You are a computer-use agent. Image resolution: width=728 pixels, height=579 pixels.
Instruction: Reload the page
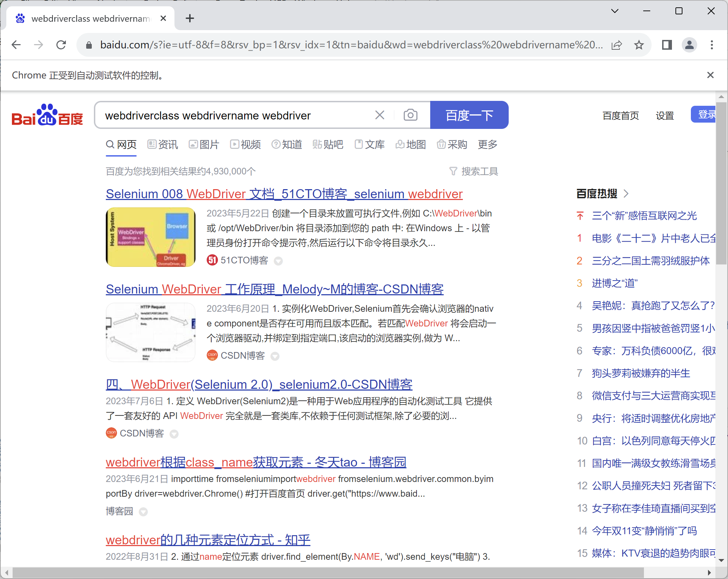coord(61,45)
